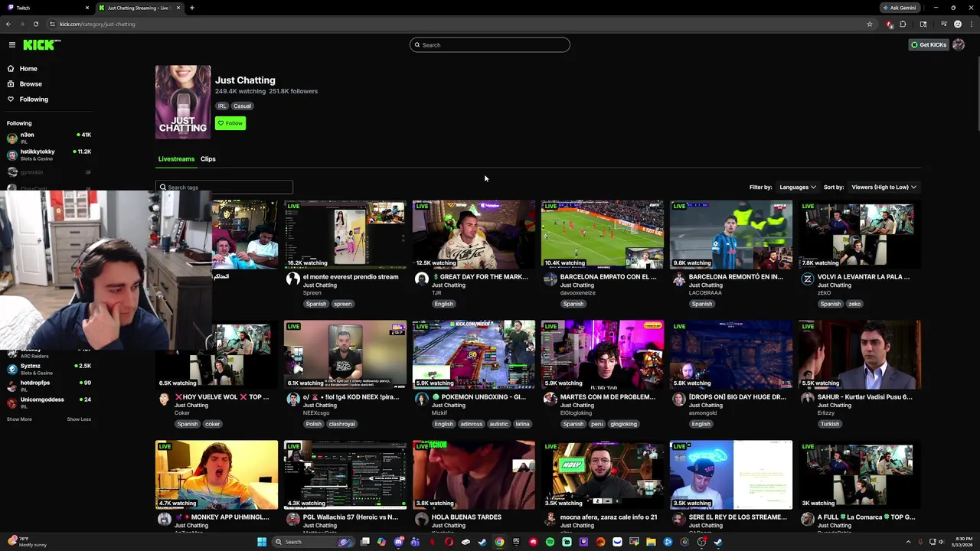Select the Livestreams tab
This screenshot has width=980, height=551.
pyautogui.click(x=176, y=159)
